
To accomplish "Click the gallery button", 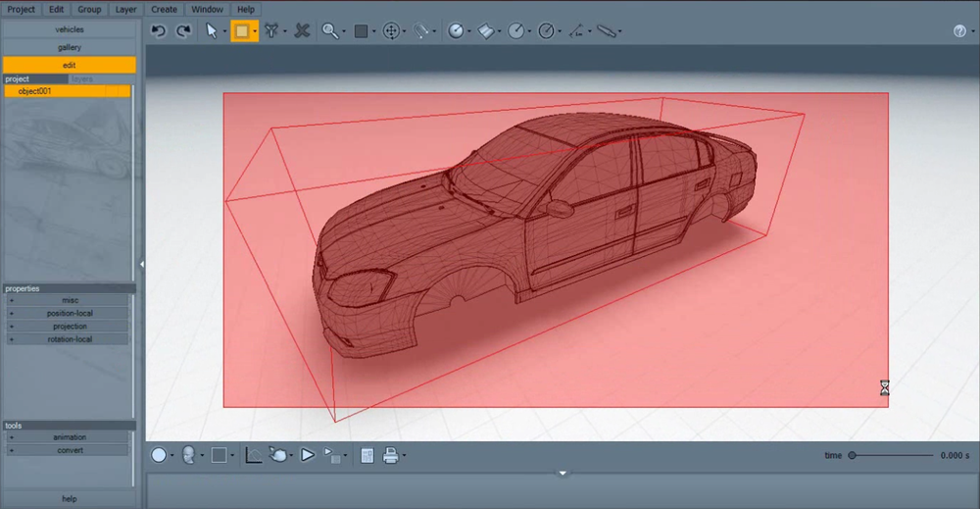I will coord(69,47).
